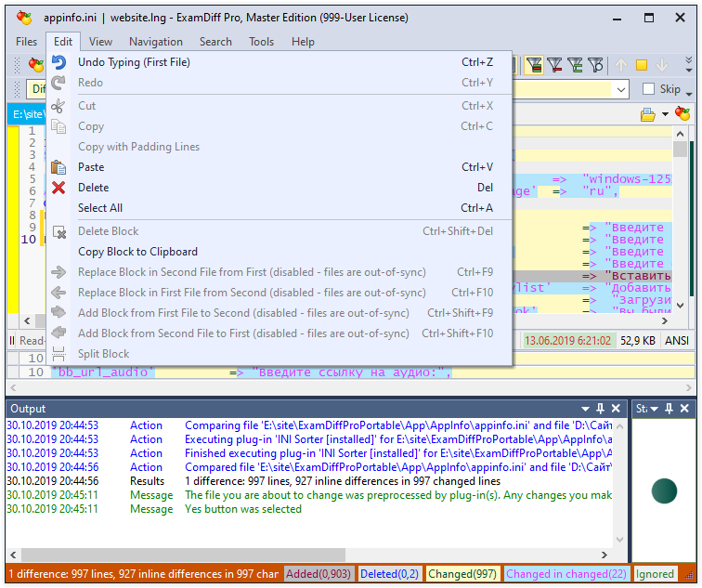Click the Delete Block entry
This screenshot has height=588, width=702.
[279, 231]
